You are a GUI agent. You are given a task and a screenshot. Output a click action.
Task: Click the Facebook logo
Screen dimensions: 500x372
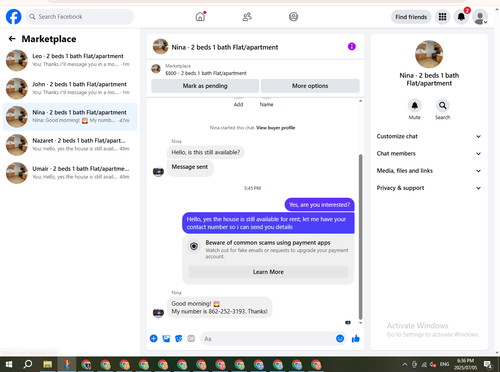click(x=14, y=17)
